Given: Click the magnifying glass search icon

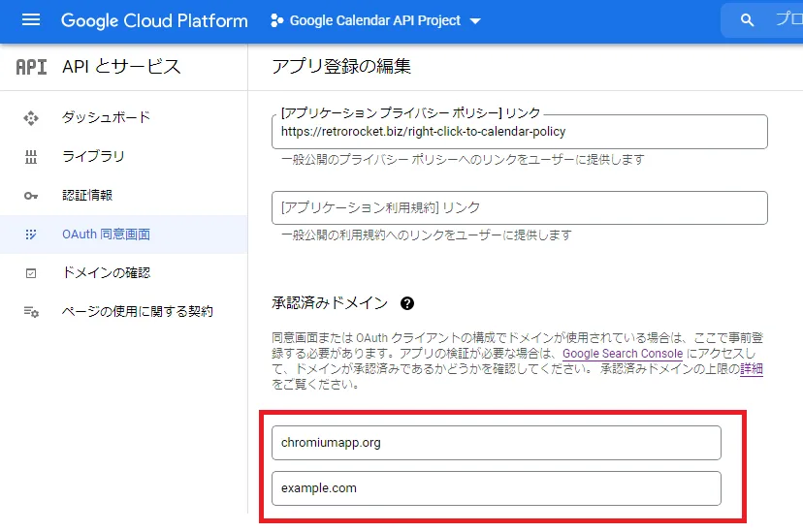Looking at the screenshot, I should 747,20.
